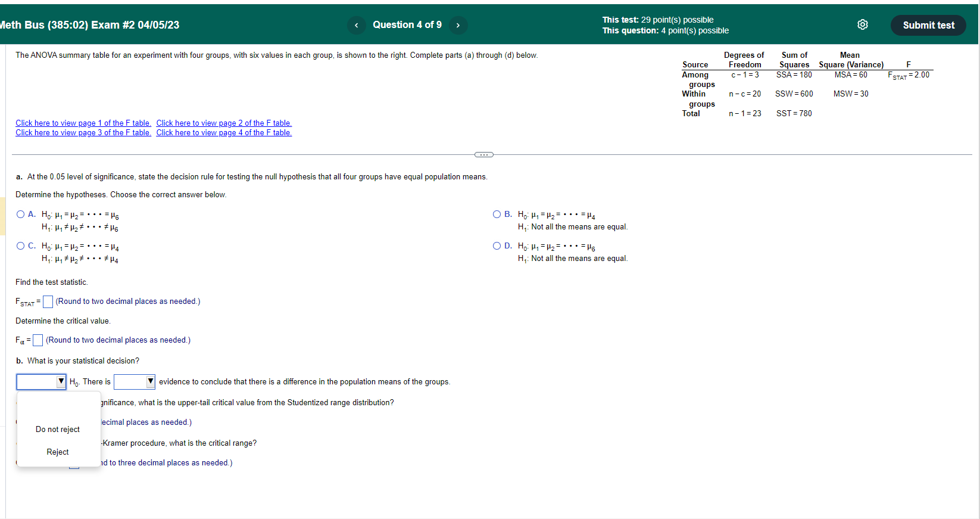Click 'This test: 29 point(s) possible'
This screenshot has width=980, height=519.
pos(658,20)
